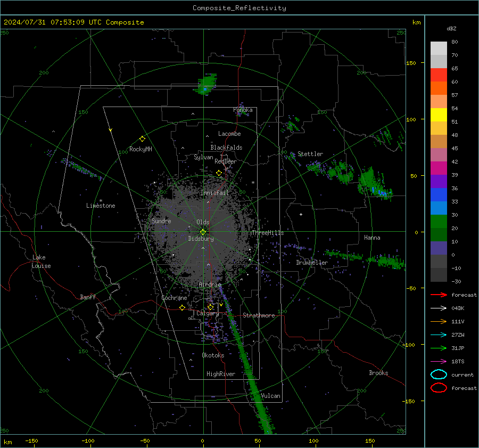
Task: Click the cyan 27ZW arrow in legend
Action: click(439, 335)
